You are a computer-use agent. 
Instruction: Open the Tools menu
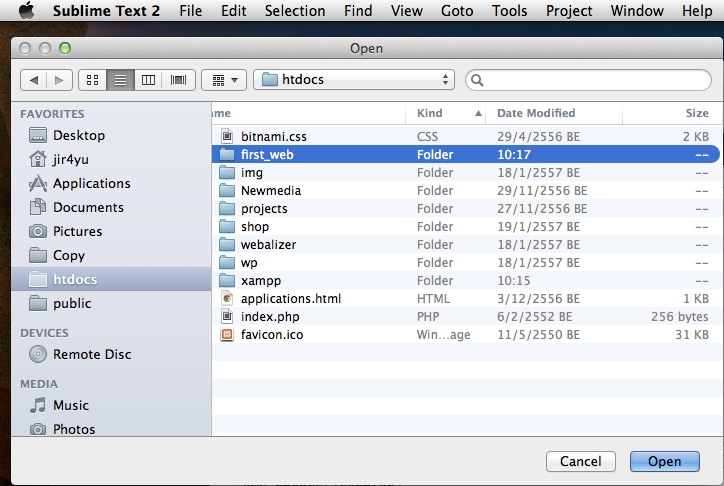click(509, 11)
